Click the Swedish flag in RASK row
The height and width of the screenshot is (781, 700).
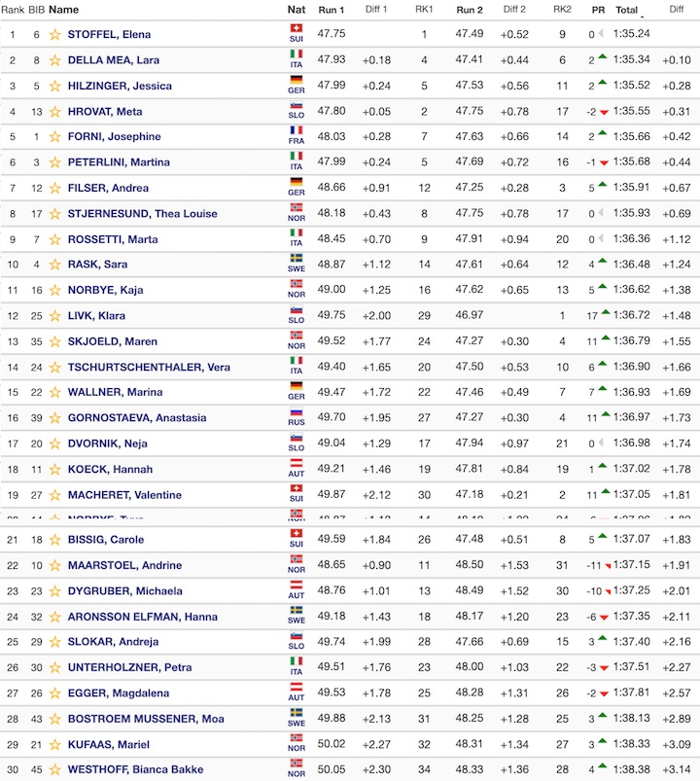(297, 259)
